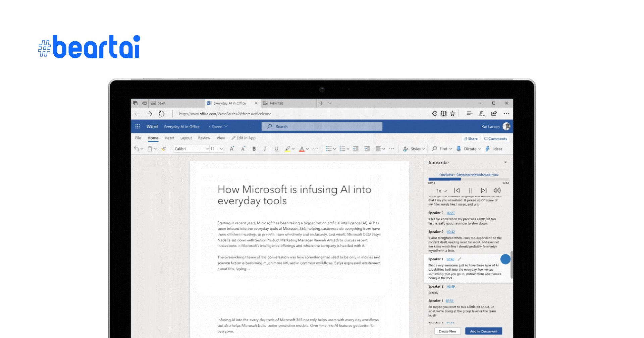Apply text highlight color
The height and width of the screenshot is (338, 644).
[287, 149]
